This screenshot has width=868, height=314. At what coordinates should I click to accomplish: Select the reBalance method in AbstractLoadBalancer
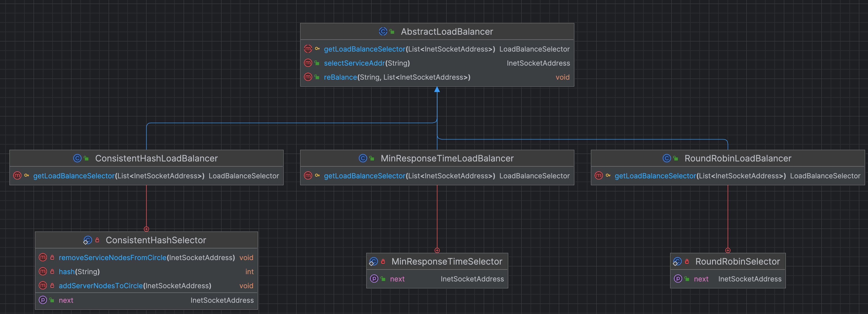coord(340,77)
